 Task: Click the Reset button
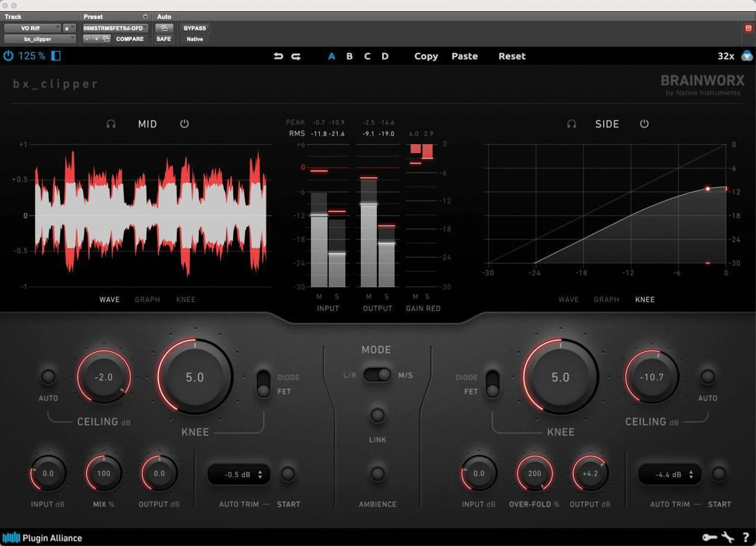point(512,56)
